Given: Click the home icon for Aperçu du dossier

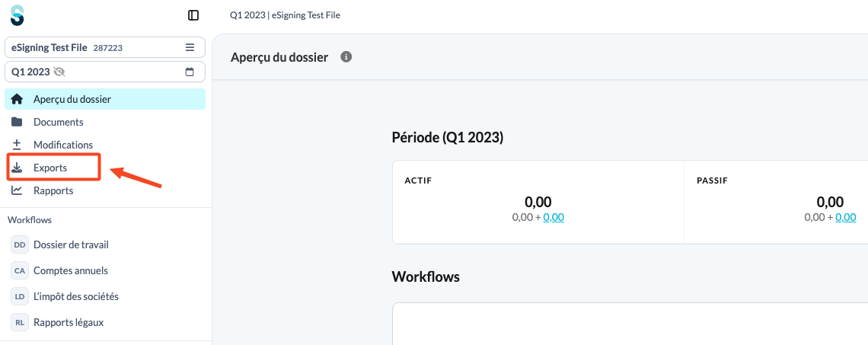Looking at the screenshot, I should click(18, 99).
